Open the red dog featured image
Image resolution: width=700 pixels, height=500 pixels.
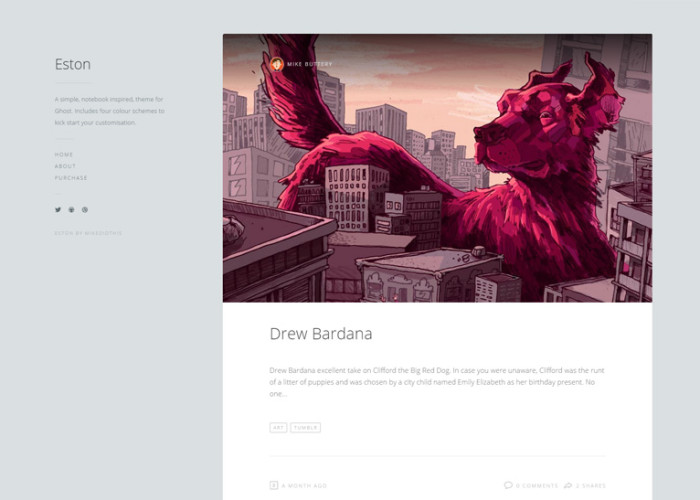point(438,168)
